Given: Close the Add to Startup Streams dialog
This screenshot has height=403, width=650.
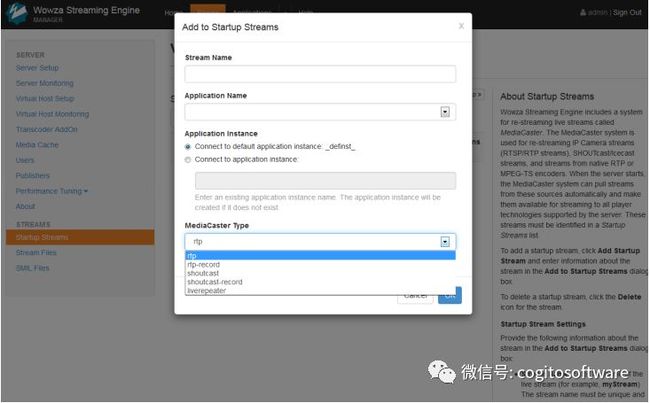Looking at the screenshot, I should [461, 26].
